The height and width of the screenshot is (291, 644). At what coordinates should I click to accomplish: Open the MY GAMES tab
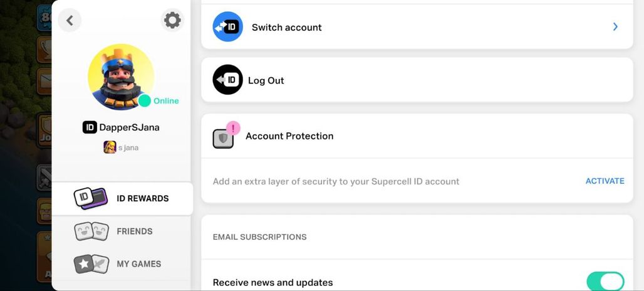point(121,264)
